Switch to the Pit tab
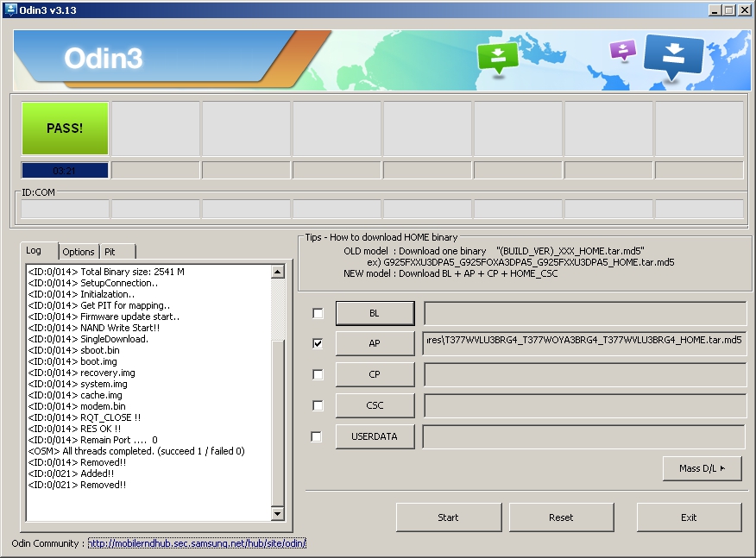This screenshot has width=756, height=558. pyautogui.click(x=117, y=252)
